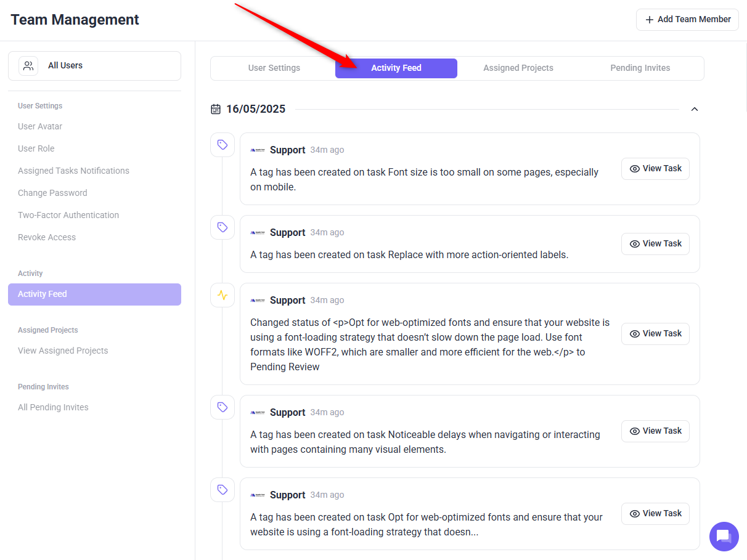Image resolution: width=747 pixels, height=560 pixels.
Task: Collapse the 16/05/2025 activity section
Action: click(694, 109)
